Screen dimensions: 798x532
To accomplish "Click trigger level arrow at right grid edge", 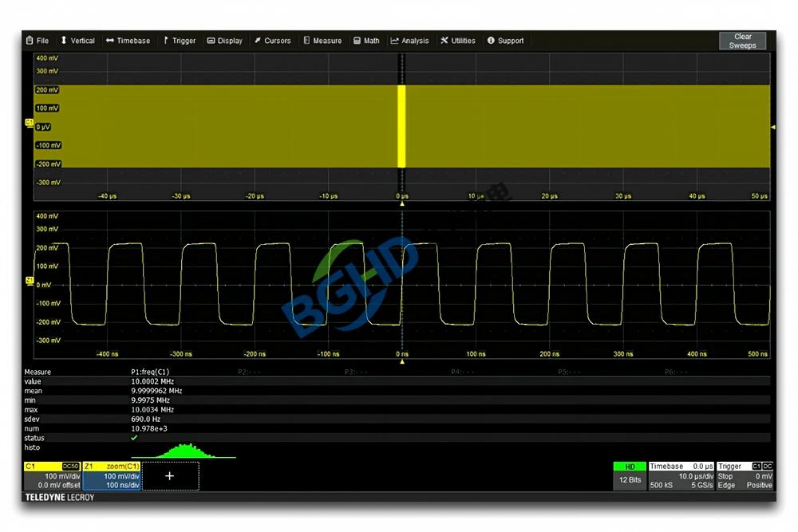I will point(773,127).
